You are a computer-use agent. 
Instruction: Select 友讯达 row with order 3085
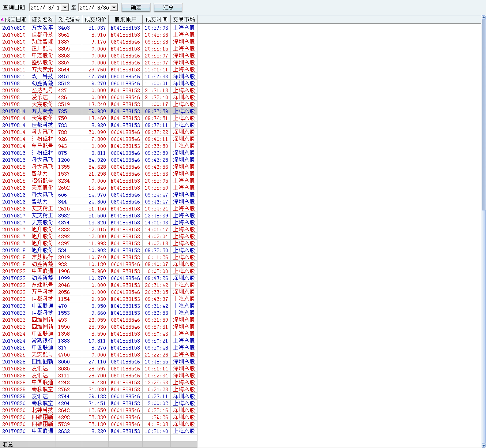coord(99,369)
